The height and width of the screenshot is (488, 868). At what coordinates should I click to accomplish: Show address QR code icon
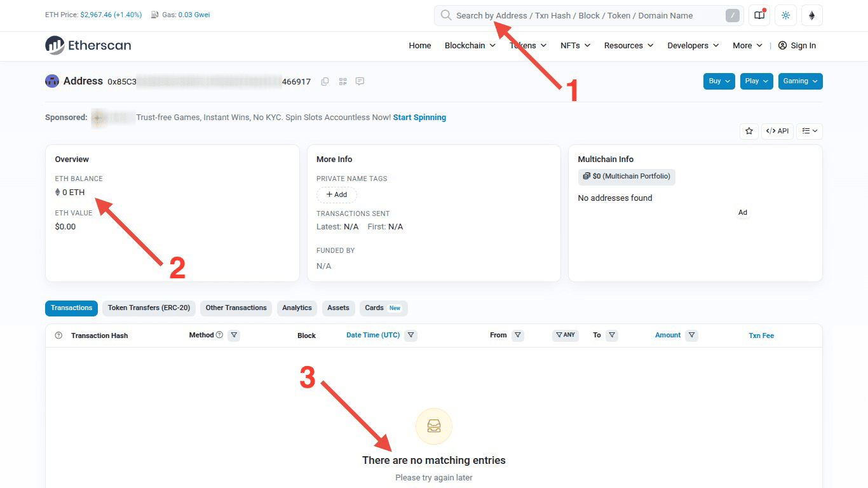click(x=343, y=81)
